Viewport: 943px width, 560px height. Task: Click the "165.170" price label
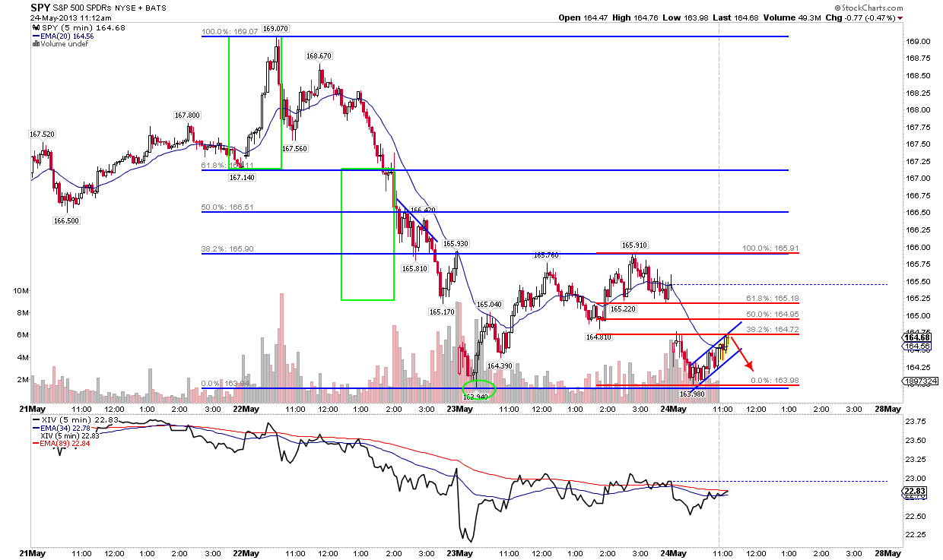click(442, 312)
